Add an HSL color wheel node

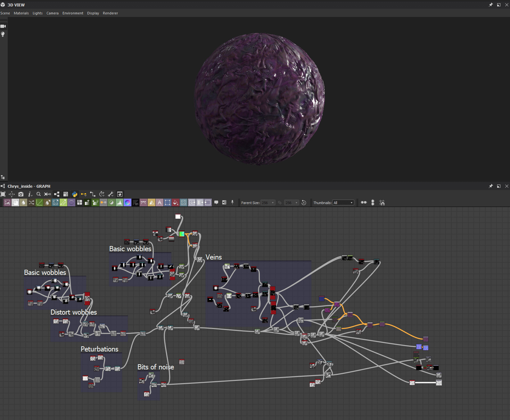[128, 202]
